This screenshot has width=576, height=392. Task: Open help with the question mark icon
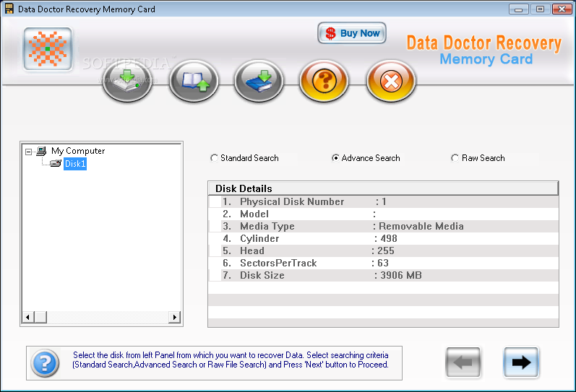click(x=324, y=81)
